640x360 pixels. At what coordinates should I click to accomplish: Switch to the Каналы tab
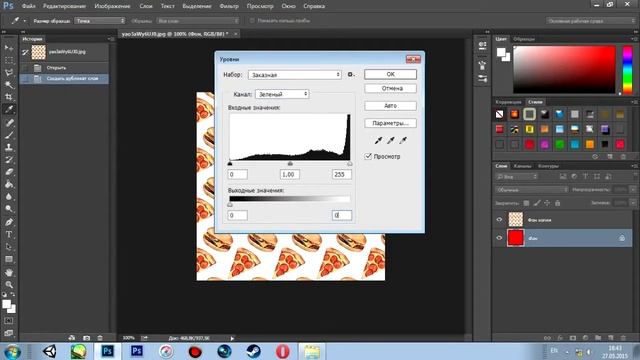(522, 166)
